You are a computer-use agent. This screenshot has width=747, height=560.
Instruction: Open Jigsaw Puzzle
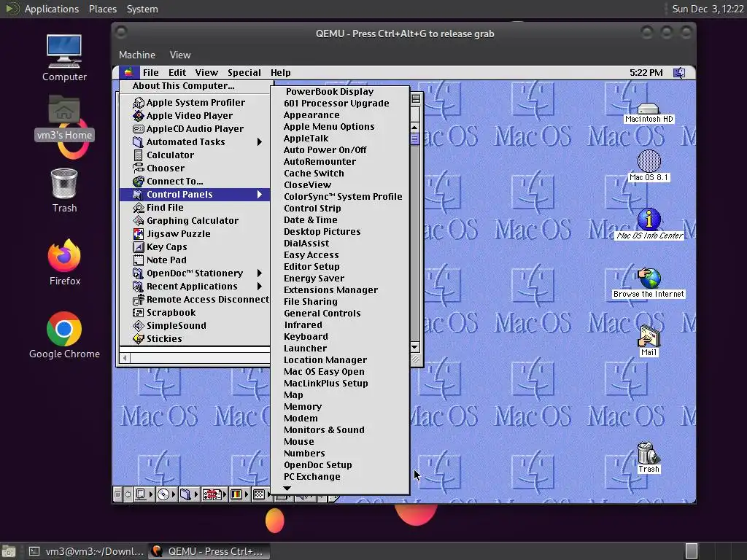point(195,234)
